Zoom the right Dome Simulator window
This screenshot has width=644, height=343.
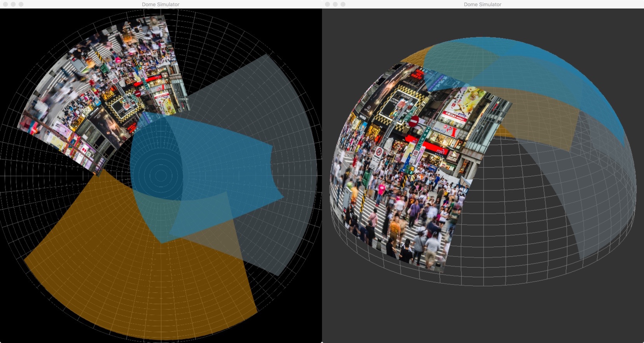point(343,4)
